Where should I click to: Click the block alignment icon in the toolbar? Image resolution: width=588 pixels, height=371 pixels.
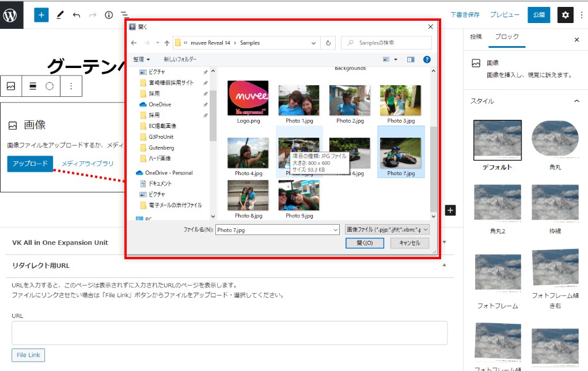point(33,86)
